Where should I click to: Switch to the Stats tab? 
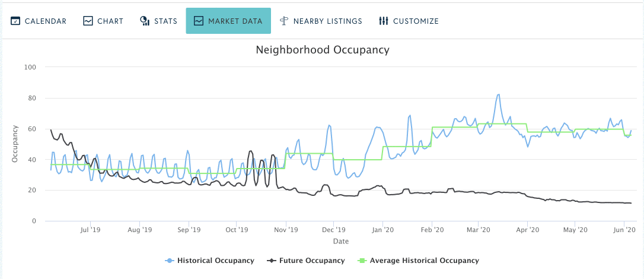pos(165,21)
